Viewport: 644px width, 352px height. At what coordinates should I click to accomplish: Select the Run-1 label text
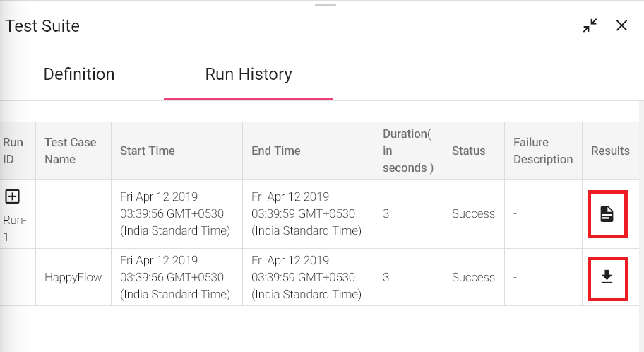pos(14,228)
